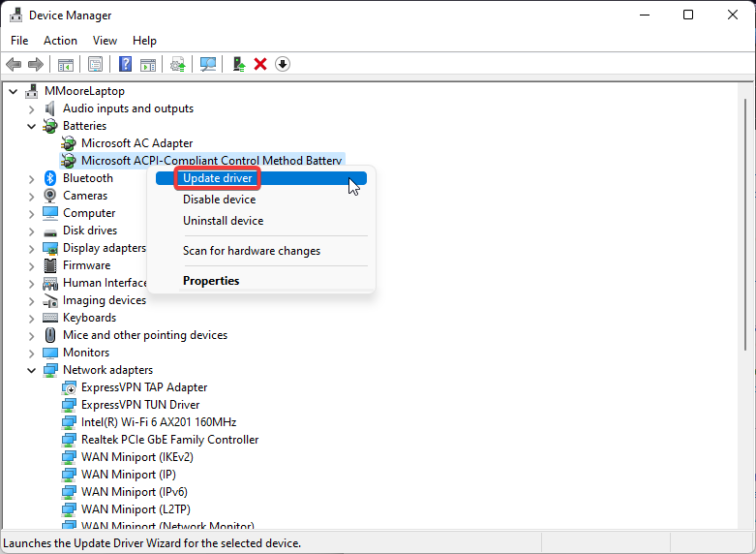The height and width of the screenshot is (554, 756).
Task: Click the Disable device down-arrow icon
Action: click(x=283, y=64)
